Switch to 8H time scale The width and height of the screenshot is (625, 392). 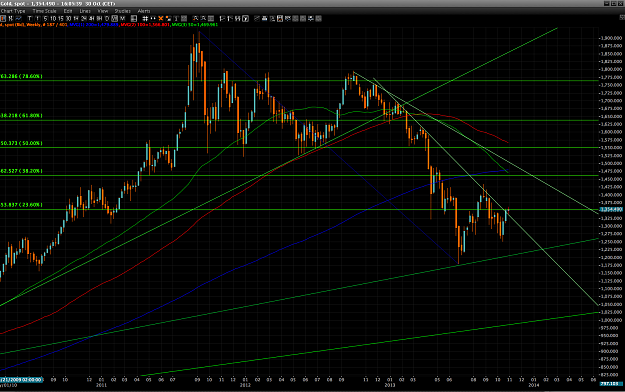99,18
